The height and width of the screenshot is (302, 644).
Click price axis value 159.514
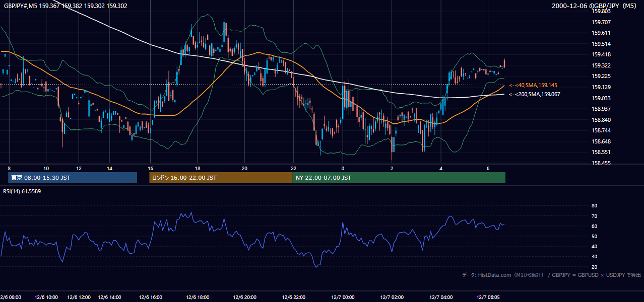point(601,44)
